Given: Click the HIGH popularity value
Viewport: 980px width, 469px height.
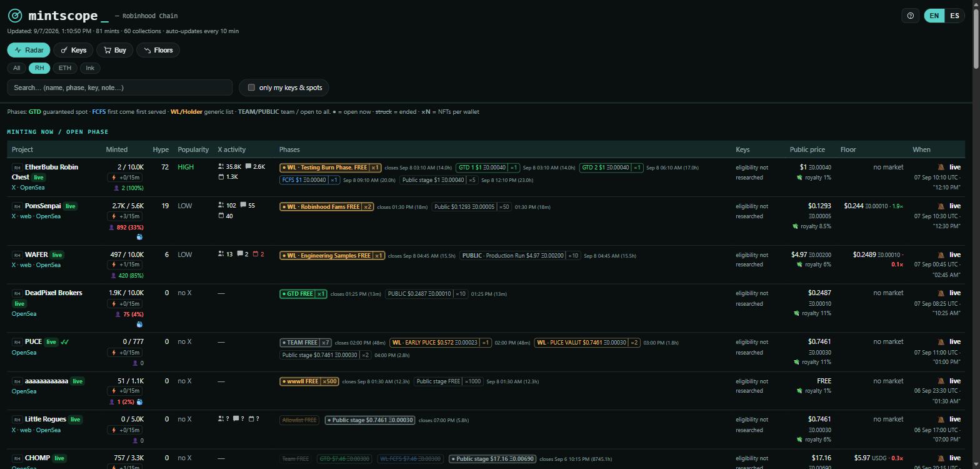Looking at the screenshot, I should 186,167.
